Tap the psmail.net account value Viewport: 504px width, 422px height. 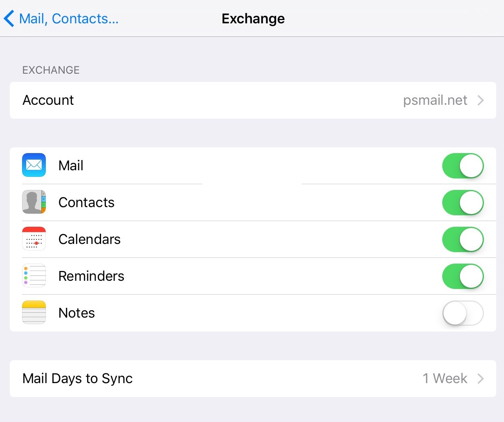(x=435, y=100)
